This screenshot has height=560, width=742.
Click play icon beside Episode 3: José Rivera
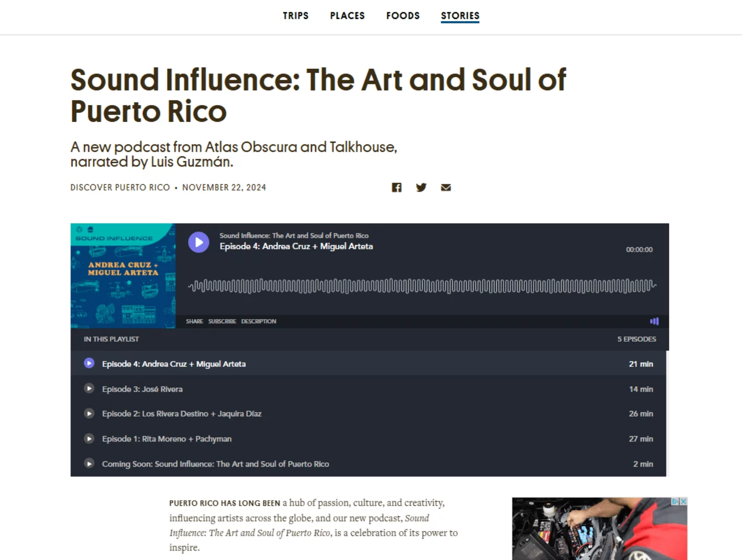click(89, 388)
